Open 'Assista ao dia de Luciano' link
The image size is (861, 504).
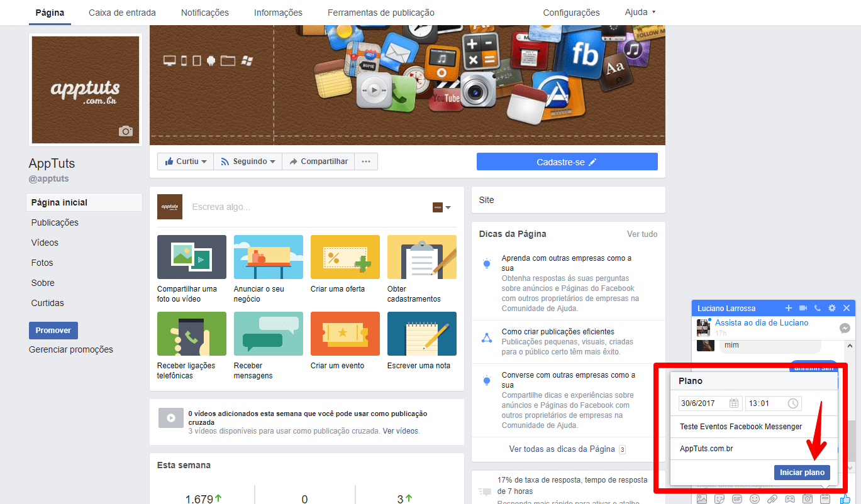pos(762,322)
